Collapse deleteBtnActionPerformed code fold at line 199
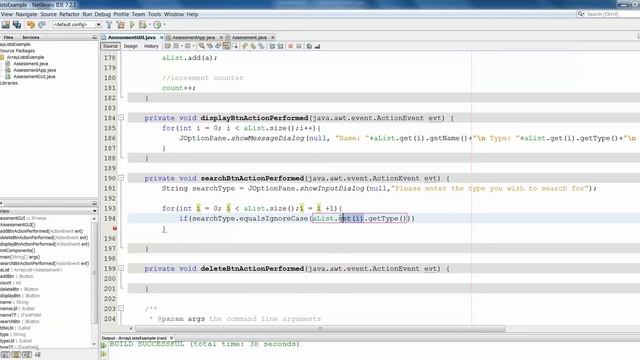This screenshot has height=360, width=640. (121, 269)
